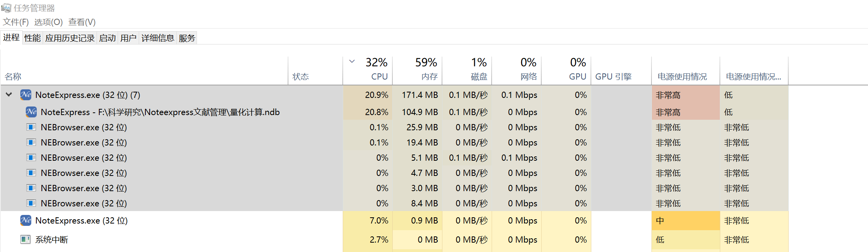Switch to the 性能 tab
This screenshot has width=868, height=252.
click(32, 38)
